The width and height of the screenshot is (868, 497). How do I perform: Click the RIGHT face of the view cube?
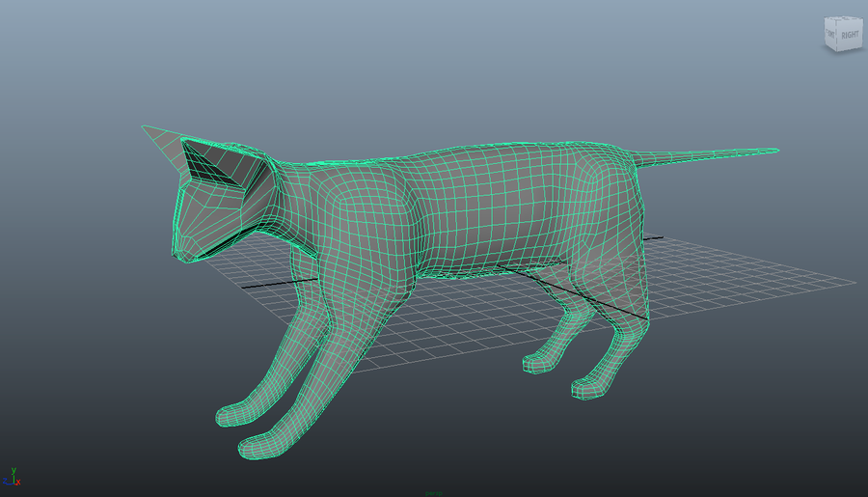tap(851, 35)
